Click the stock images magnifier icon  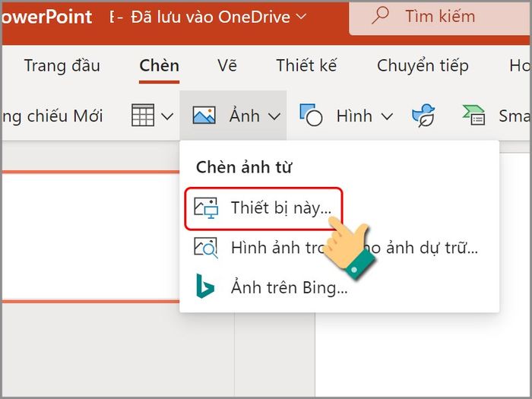coord(206,248)
